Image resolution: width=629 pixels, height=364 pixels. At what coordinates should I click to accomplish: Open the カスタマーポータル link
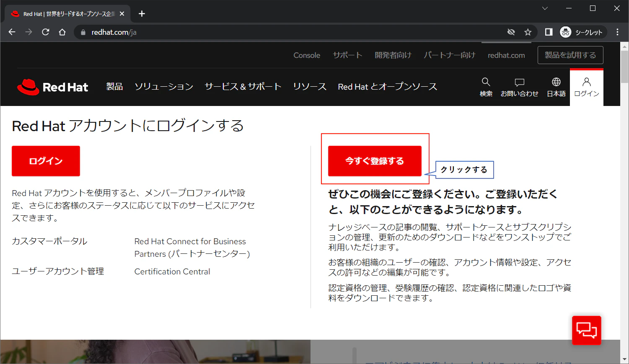click(49, 241)
